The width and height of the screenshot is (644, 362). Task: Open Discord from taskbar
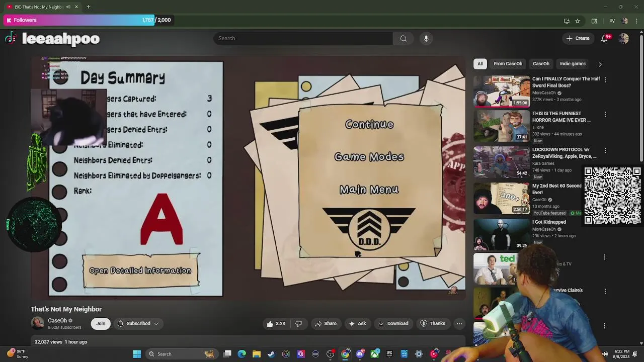point(360,354)
